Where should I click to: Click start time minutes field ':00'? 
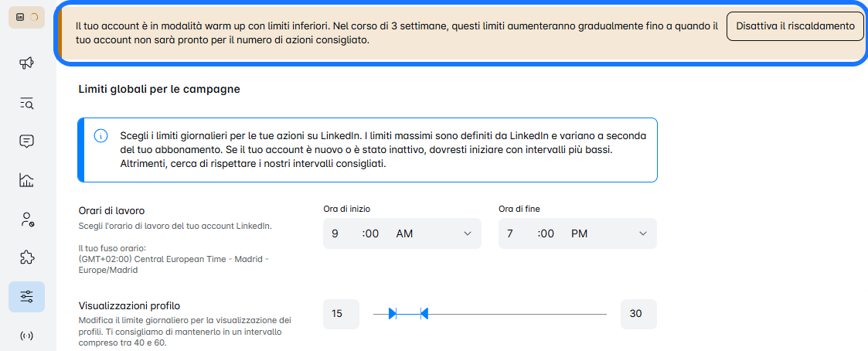click(371, 233)
